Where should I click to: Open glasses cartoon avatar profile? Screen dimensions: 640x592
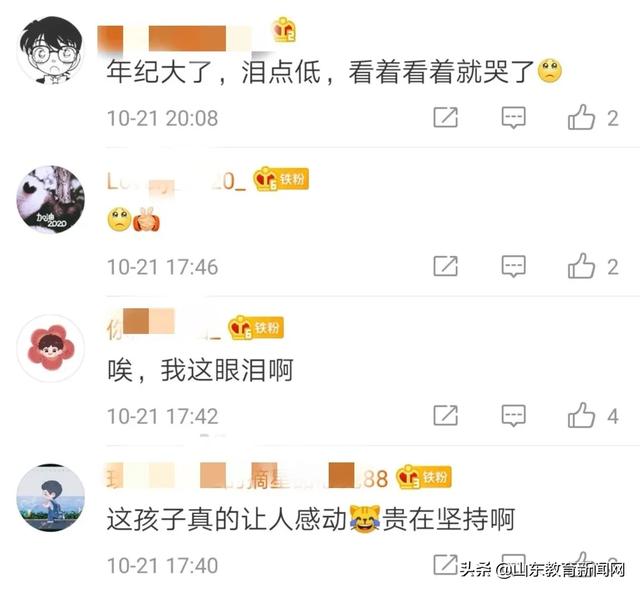tap(51, 50)
